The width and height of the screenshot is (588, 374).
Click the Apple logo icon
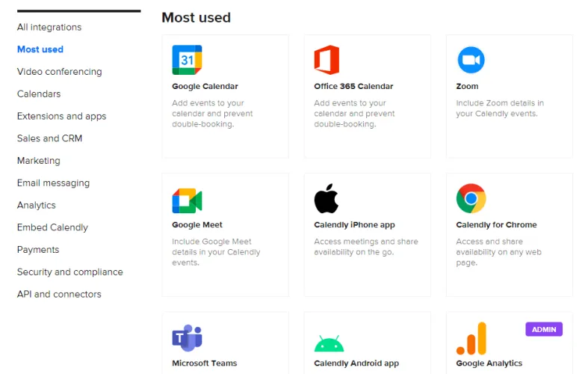(x=327, y=199)
